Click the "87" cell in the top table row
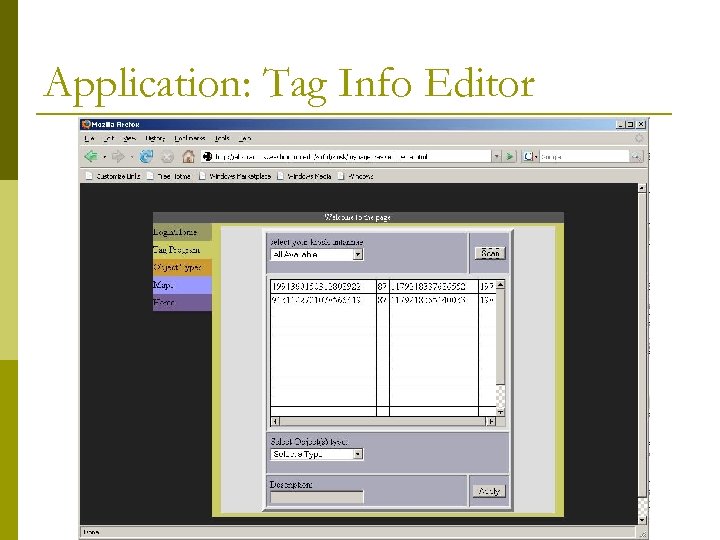The height and width of the screenshot is (540, 720). [382, 287]
